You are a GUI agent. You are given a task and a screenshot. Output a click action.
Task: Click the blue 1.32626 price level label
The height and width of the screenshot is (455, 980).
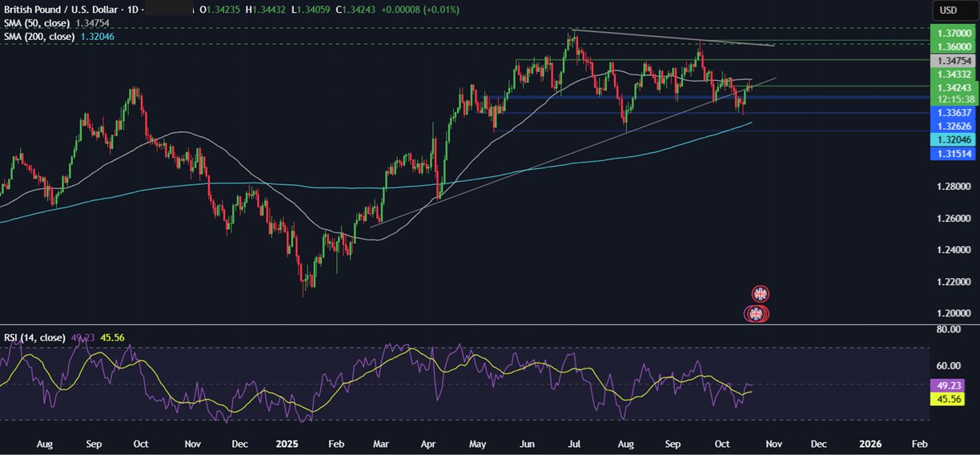[x=952, y=126]
